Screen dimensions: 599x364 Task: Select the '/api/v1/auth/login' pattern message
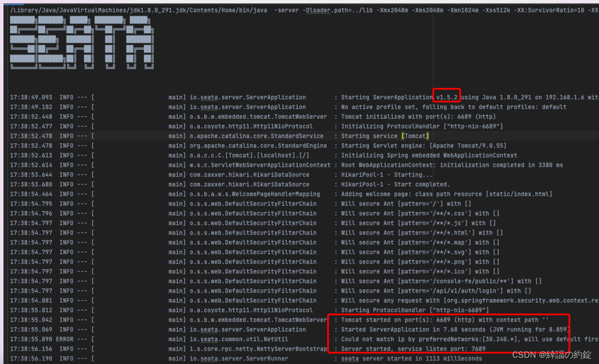point(436,291)
